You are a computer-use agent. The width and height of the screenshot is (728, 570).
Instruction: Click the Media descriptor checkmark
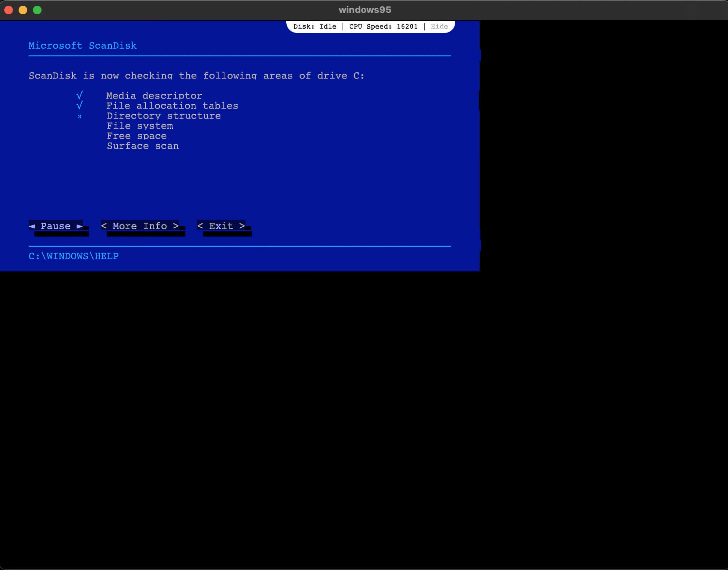79,96
